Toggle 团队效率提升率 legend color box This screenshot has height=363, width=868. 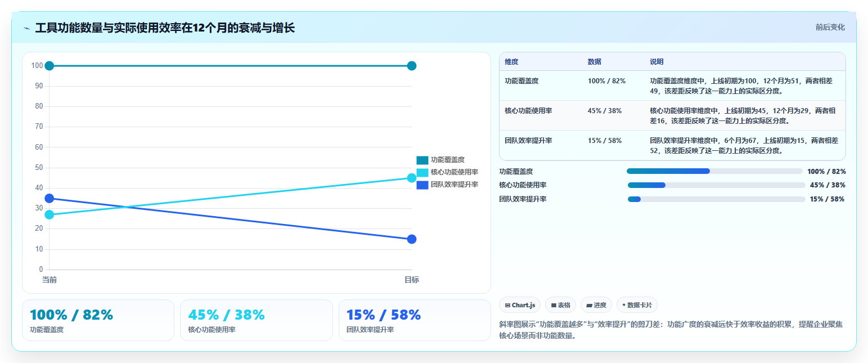click(x=422, y=185)
